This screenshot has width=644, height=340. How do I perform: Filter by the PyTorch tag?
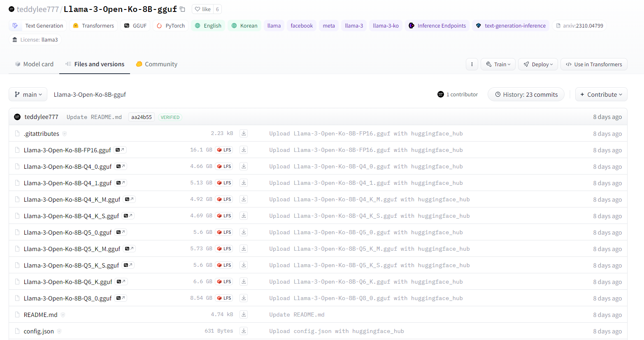pos(170,26)
